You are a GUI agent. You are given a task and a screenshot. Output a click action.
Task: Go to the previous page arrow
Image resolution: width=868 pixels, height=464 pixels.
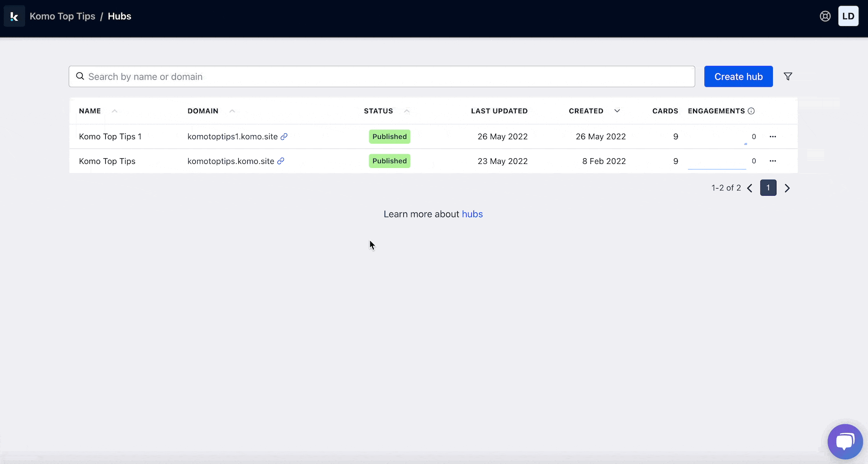coord(750,188)
